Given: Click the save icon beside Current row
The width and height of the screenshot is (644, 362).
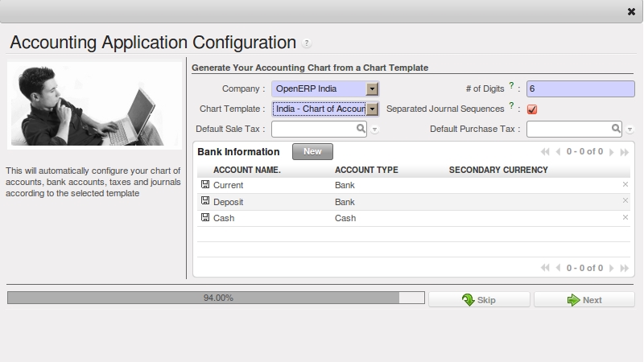Looking at the screenshot, I should (x=205, y=184).
